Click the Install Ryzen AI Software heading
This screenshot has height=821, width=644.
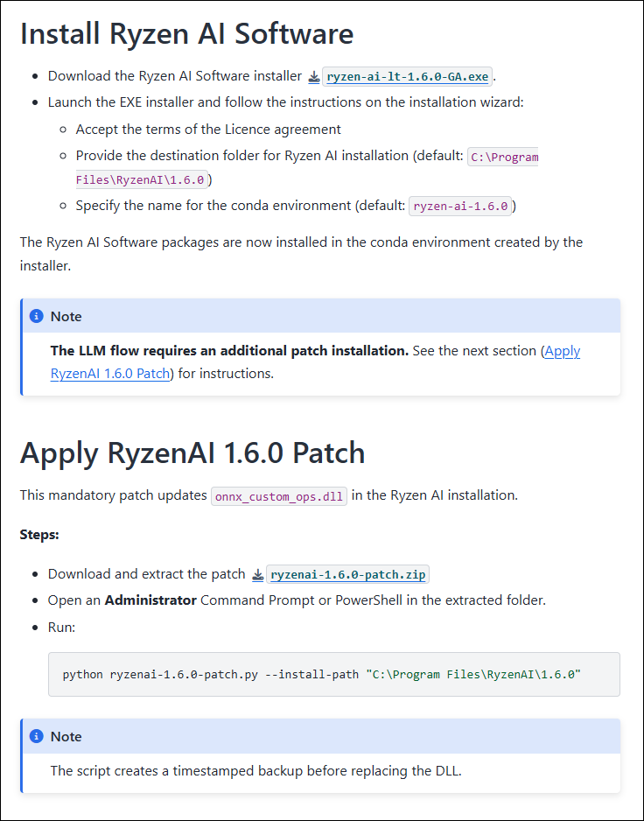point(186,33)
